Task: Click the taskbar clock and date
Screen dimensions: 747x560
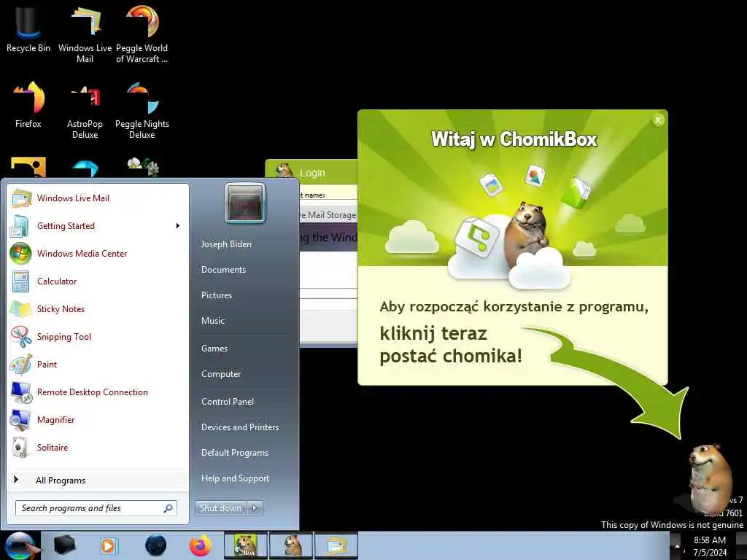Action: (710, 546)
